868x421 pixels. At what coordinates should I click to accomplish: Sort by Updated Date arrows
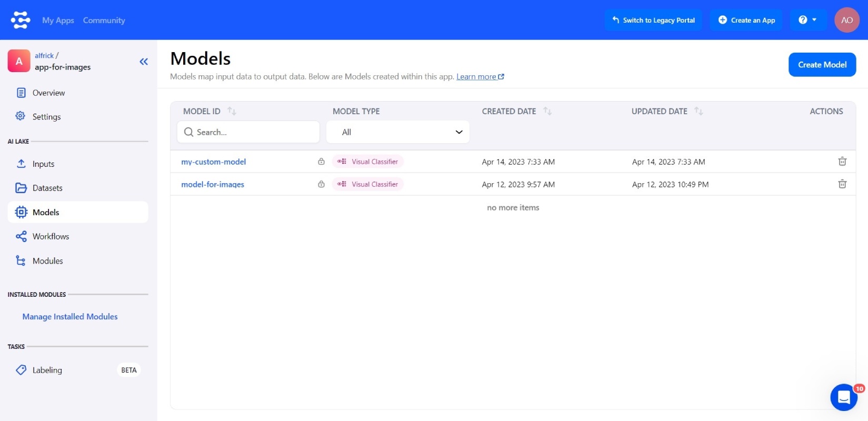click(x=699, y=111)
